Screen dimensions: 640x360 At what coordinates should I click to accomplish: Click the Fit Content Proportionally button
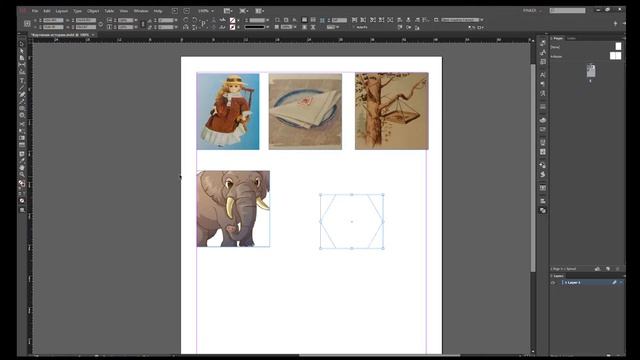point(363,20)
